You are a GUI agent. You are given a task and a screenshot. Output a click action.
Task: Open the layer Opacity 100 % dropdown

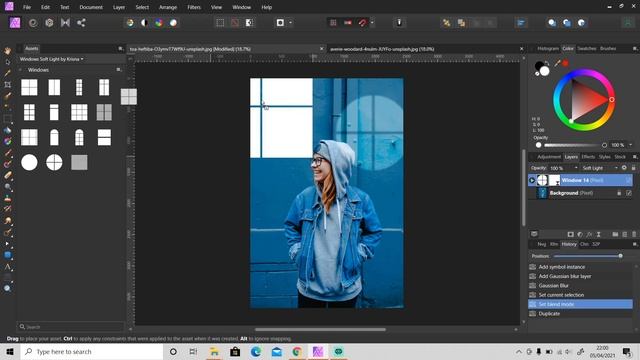click(563, 168)
